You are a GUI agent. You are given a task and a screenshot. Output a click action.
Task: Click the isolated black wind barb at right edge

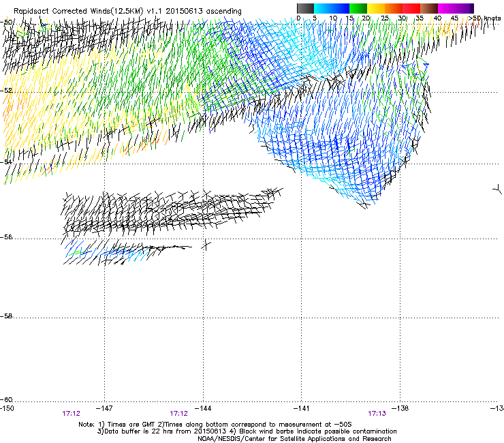[497, 189]
